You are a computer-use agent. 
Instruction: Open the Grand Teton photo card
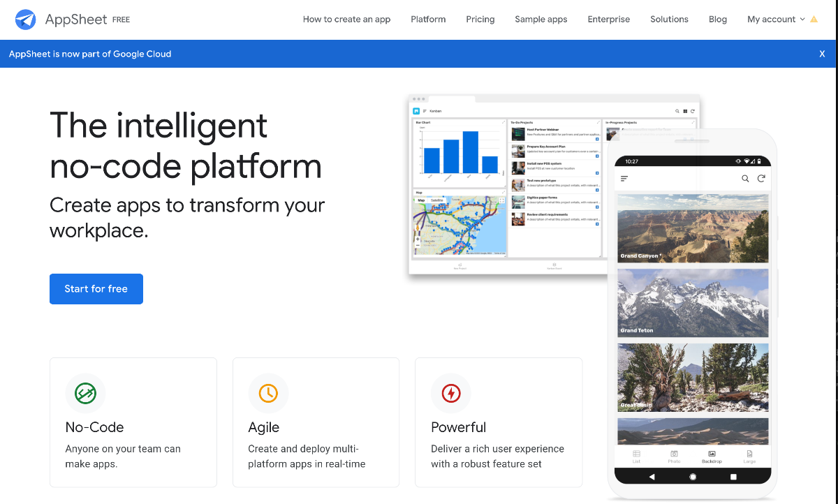[x=693, y=303]
